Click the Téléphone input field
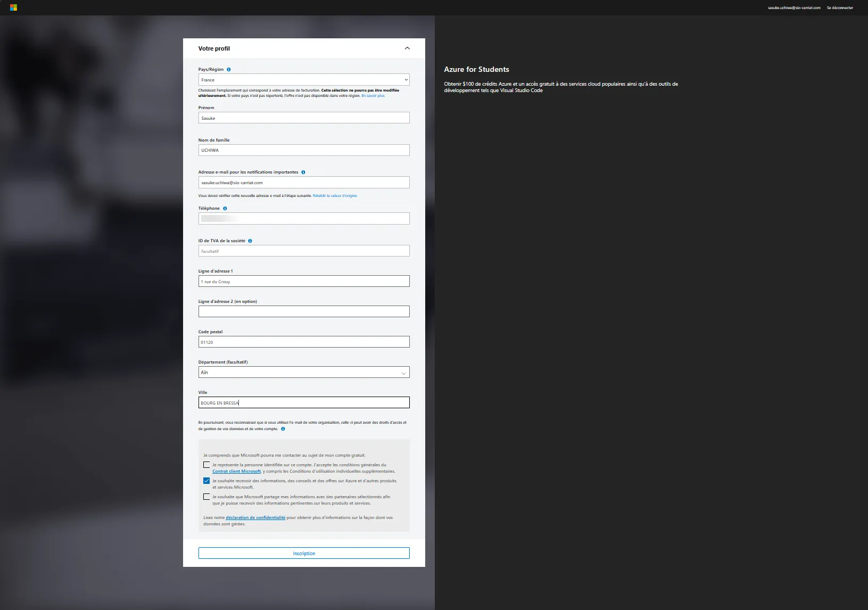Viewport: 868px width, 610px height. pos(304,218)
